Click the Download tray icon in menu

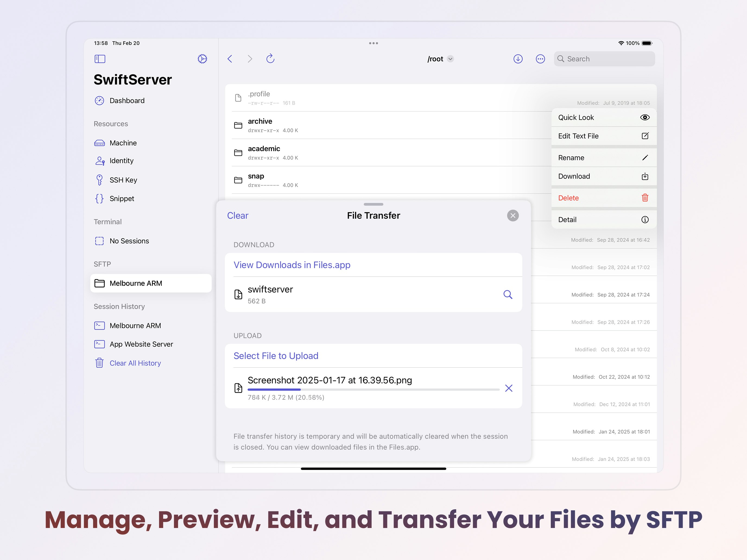[645, 176]
